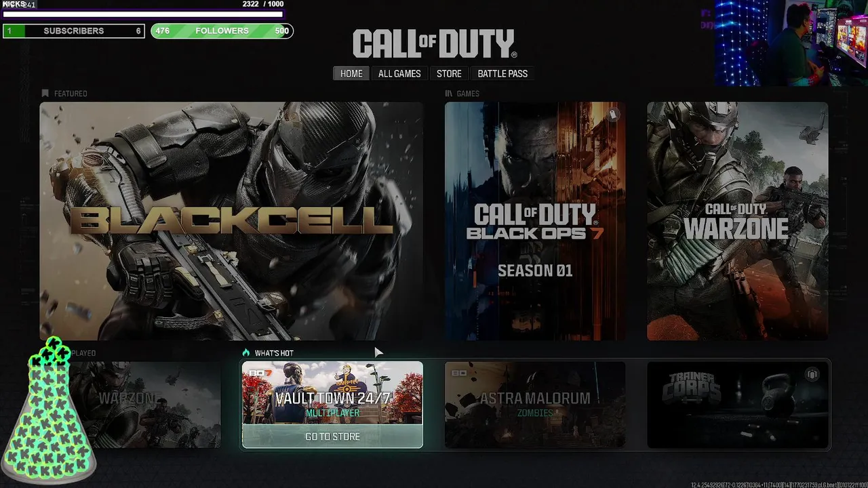Select the large Call of Duty Warzone tile
Image resolution: width=868 pixels, height=488 pixels.
click(x=737, y=221)
